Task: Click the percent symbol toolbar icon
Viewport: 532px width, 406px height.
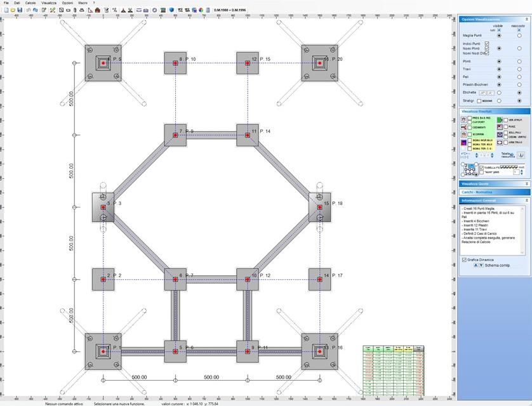Action: tap(114, 10)
